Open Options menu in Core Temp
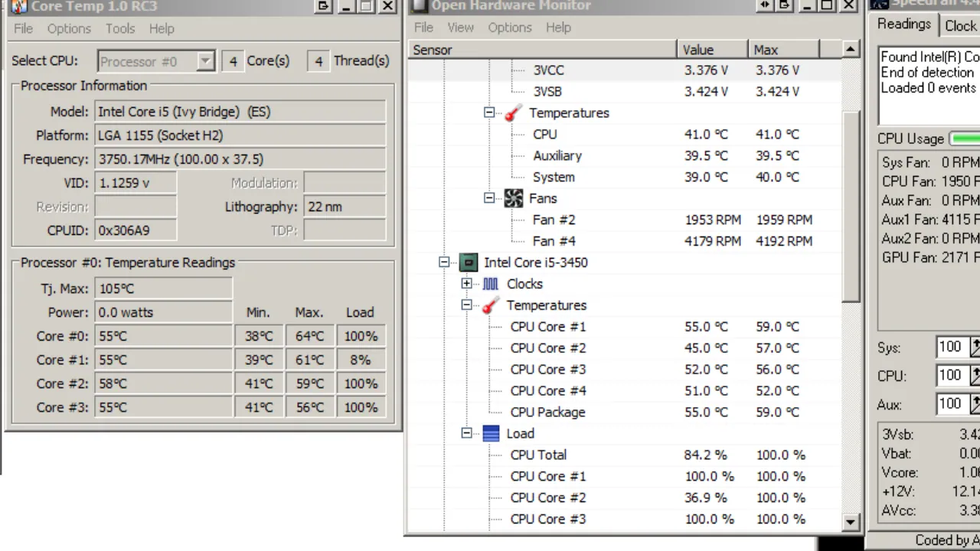 (x=69, y=28)
